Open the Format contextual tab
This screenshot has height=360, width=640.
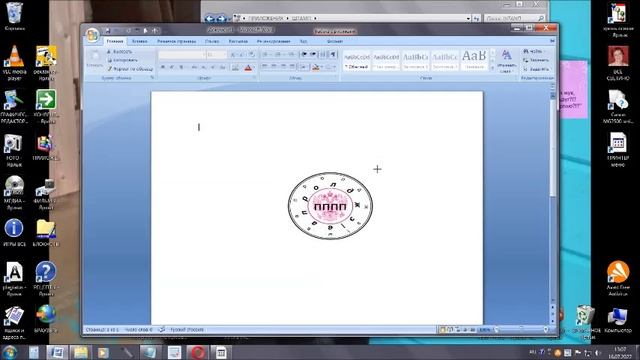[x=335, y=41]
